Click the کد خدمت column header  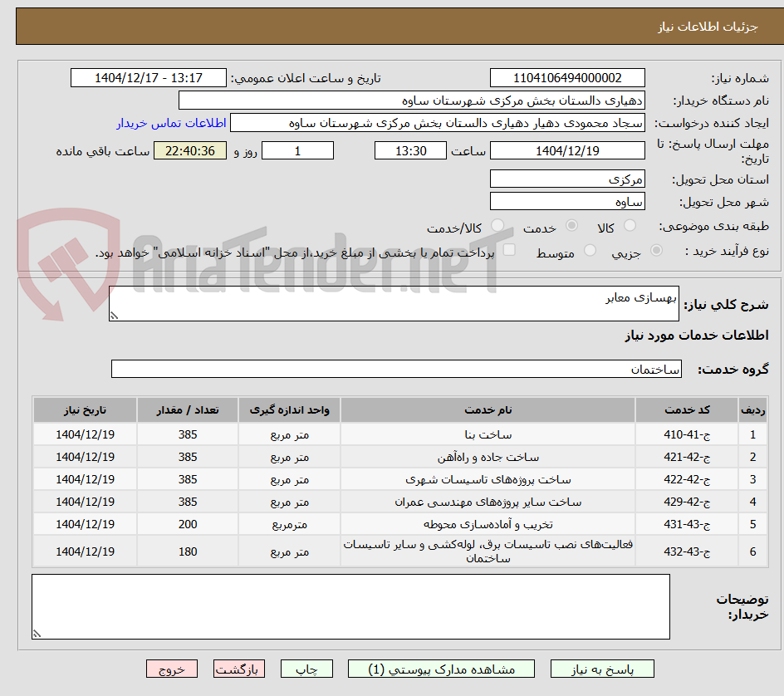(x=687, y=410)
